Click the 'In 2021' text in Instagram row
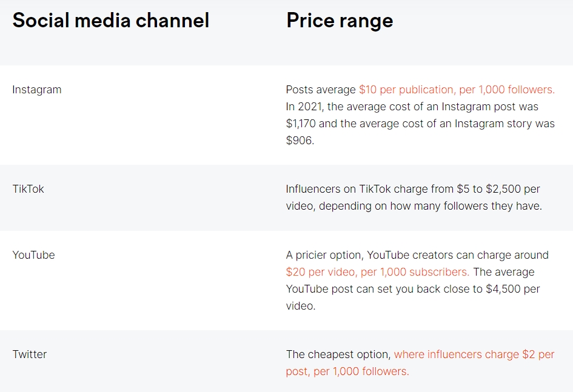Image resolution: width=573 pixels, height=392 pixels. point(305,107)
